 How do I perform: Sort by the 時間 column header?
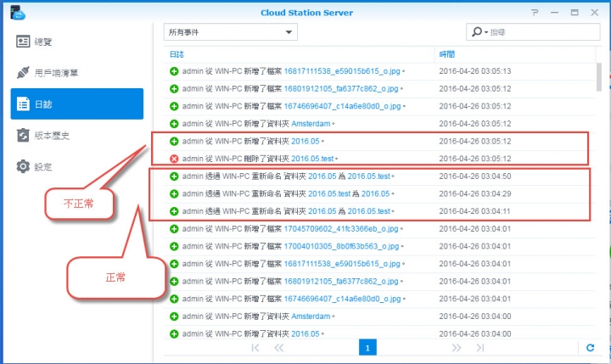pyautogui.click(x=446, y=54)
